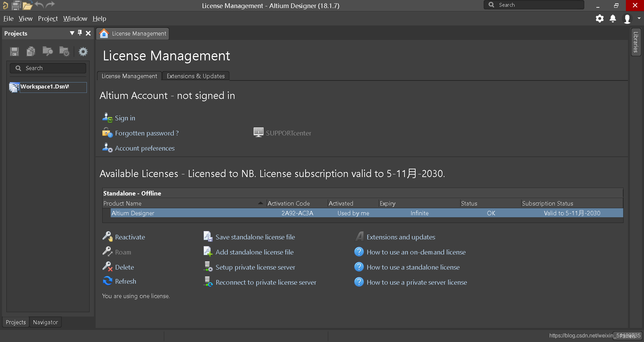Click the home icon on License Management tab
The image size is (644, 342).
104,33
